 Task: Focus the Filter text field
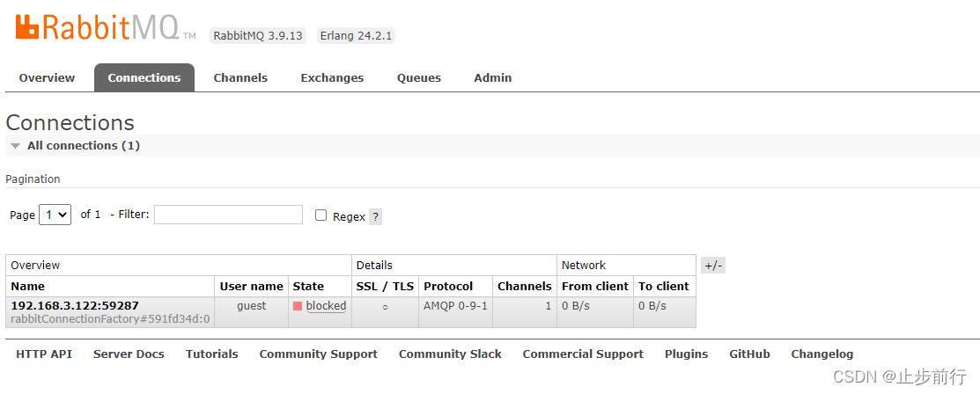pos(228,215)
